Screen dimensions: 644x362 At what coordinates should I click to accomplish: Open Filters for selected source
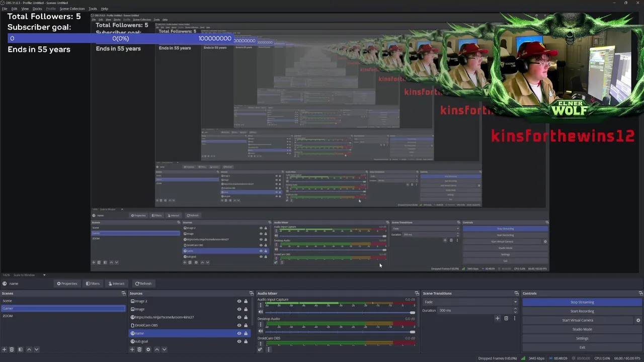pos(93,284)
